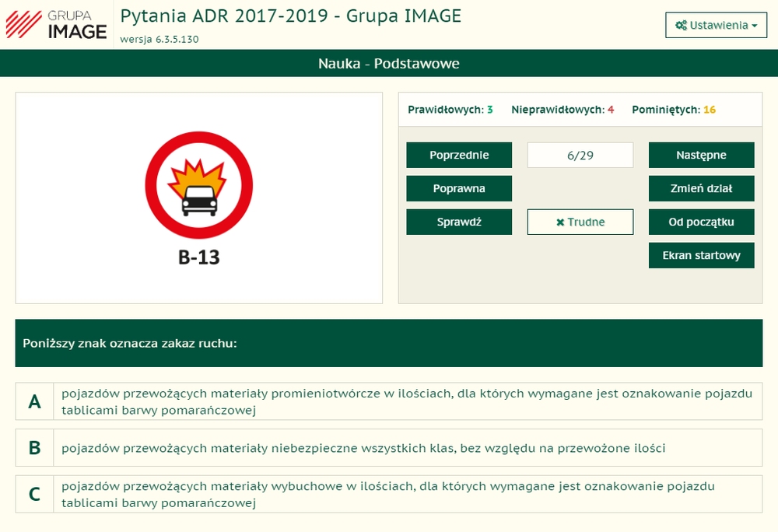Image resolution: width=778 pixels, height=532 pixels.
Task: Toggle the Trudne difficult marker
Action: click(580, 222)
